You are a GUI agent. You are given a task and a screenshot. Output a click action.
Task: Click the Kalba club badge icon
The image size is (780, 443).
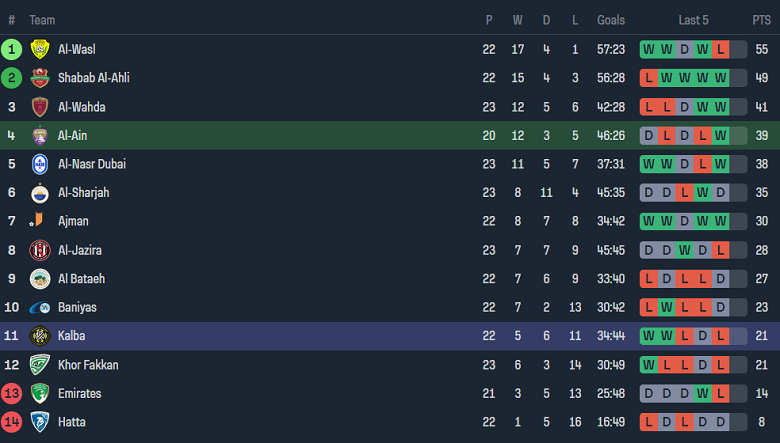tap(39, 336)
